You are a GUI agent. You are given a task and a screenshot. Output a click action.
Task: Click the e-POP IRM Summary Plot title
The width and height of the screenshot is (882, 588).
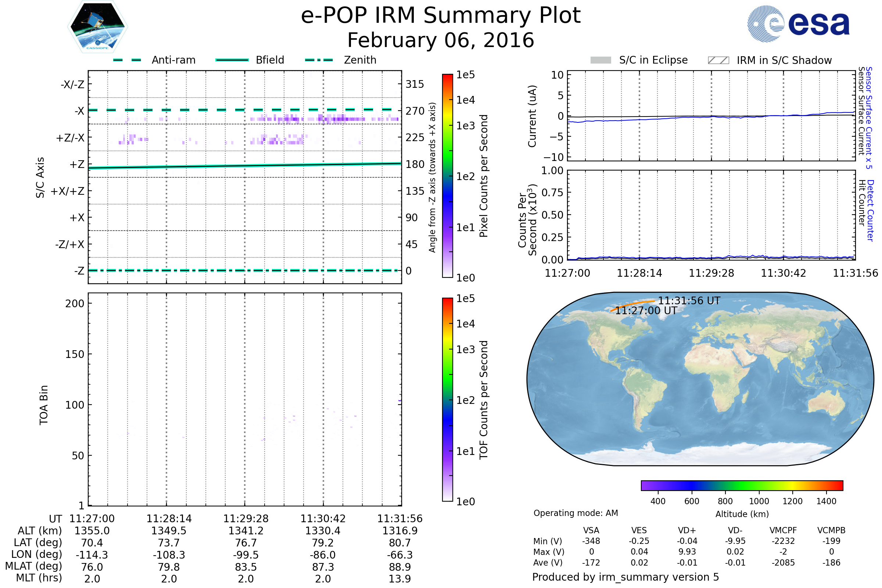point(441,16)
